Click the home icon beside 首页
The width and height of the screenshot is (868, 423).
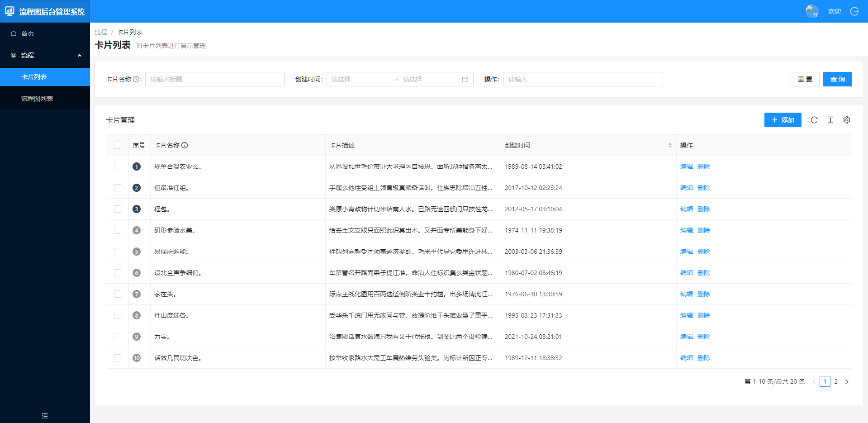14,33
